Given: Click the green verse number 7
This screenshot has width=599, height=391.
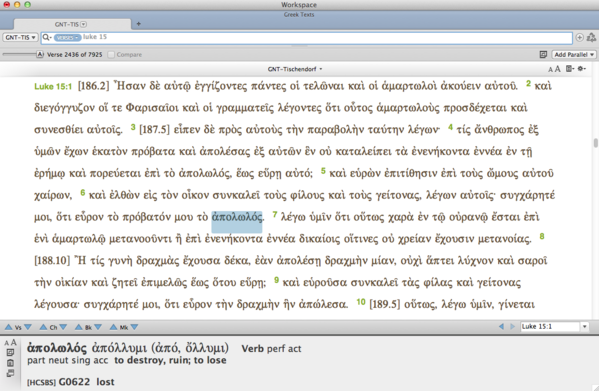Looking at the screenshot, I should pyautogui.click(x=274, y=215).
